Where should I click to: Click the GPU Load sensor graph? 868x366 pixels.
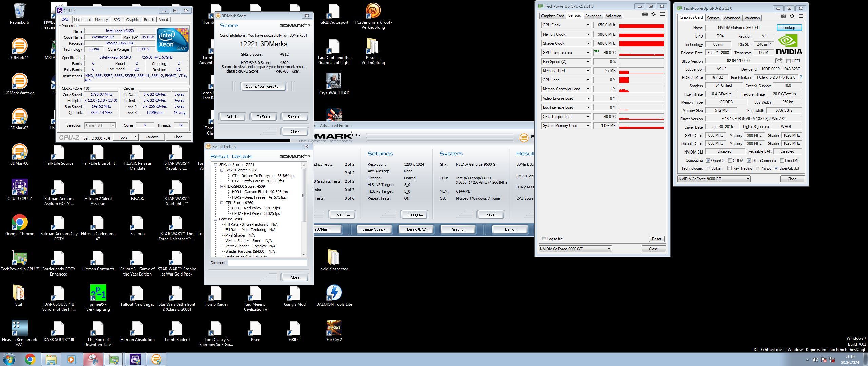point(641,80)
